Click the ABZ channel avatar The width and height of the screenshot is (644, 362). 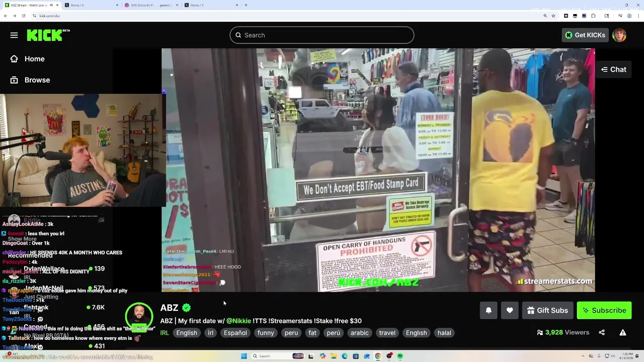(139, 316)
